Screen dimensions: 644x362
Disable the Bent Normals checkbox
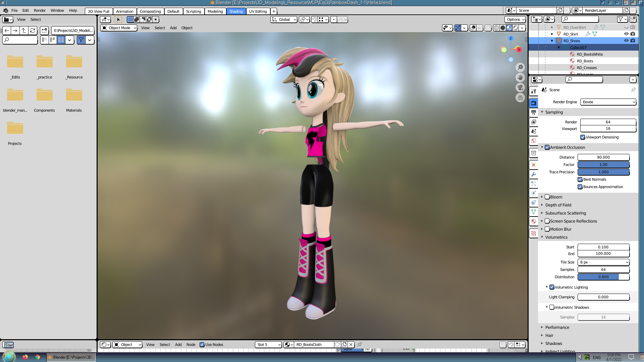[580, 179]
